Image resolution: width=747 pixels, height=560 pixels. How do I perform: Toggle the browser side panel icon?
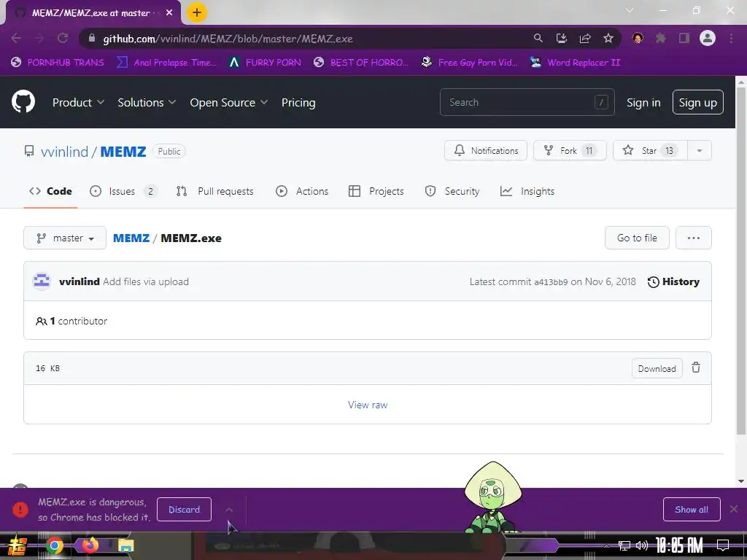684,38
